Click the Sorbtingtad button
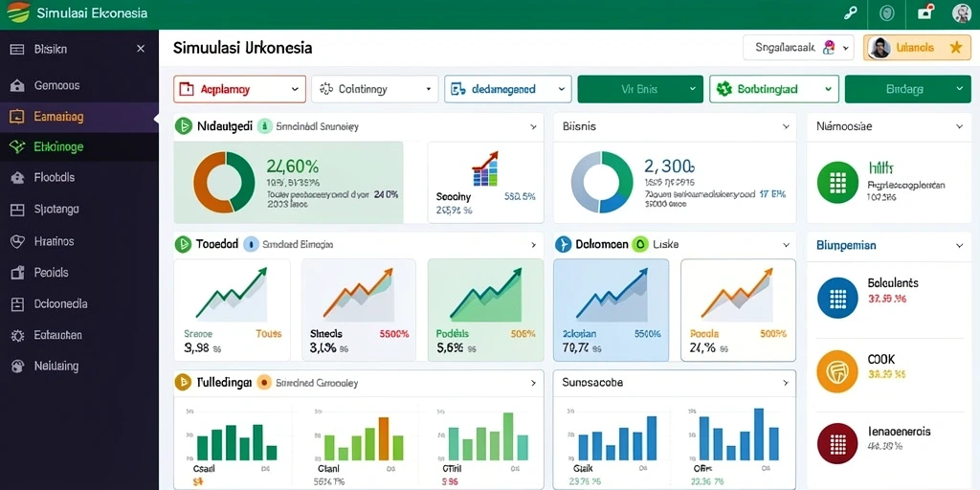Viewport: 980px width, 490px height. (x=773, y=89)
